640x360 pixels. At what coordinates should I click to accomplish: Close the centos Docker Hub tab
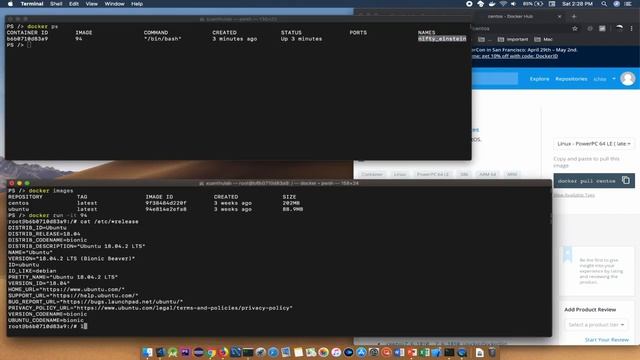click(x=560, y=16)
